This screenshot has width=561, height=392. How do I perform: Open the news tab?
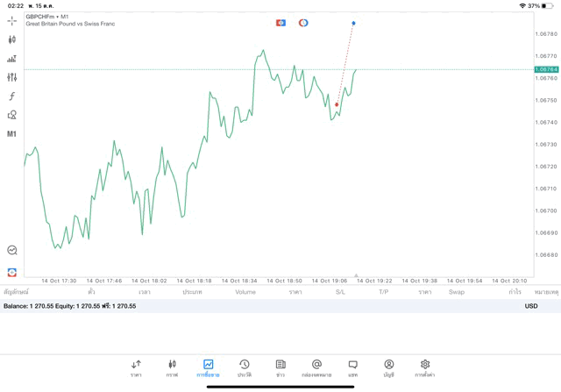pos(280,368)
